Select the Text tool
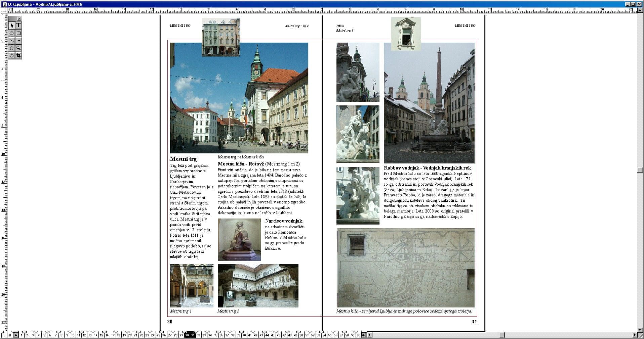The width and height of the screenshot is (644, 339). tap(18, 26)
